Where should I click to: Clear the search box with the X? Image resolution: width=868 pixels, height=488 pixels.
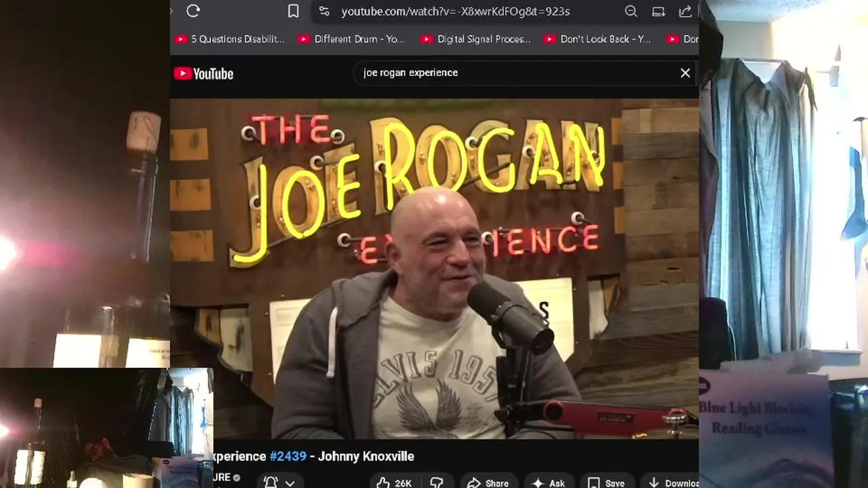[685, 73]
